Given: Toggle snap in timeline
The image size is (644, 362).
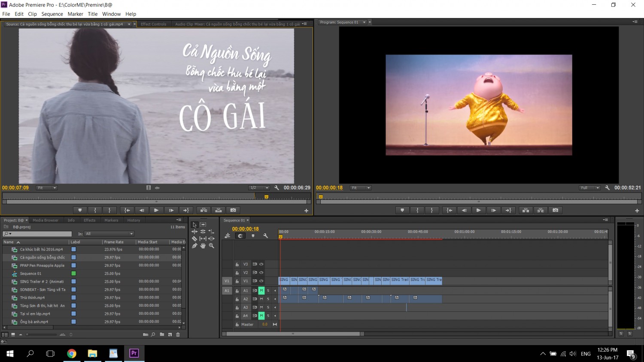Looking at the screenshot, I should click(240, 236).
